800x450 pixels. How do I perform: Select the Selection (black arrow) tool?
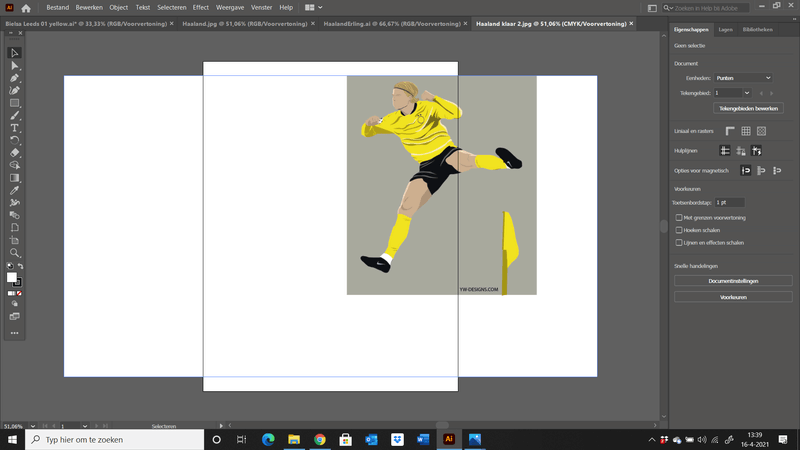(x=14, y=53)
